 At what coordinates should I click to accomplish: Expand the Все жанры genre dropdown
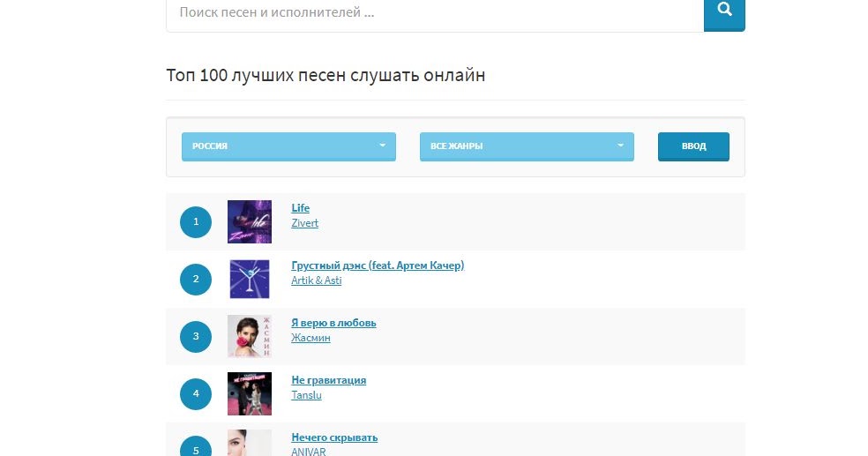(527, 146)
